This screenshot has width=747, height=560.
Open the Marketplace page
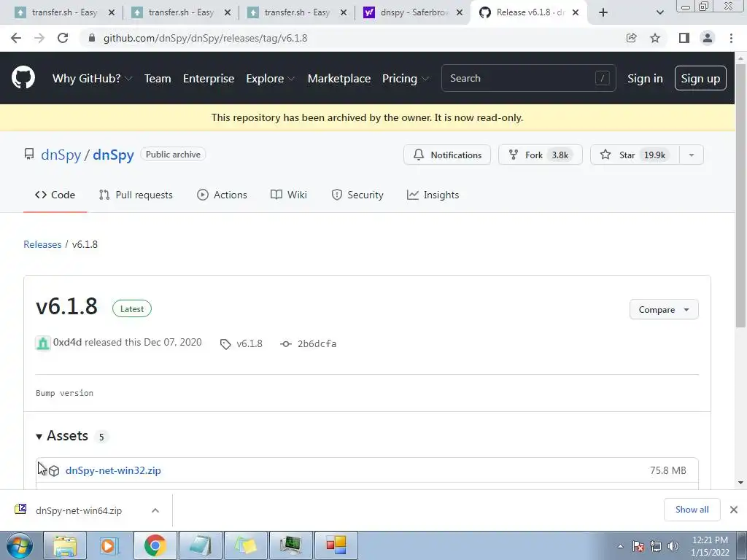338,79
